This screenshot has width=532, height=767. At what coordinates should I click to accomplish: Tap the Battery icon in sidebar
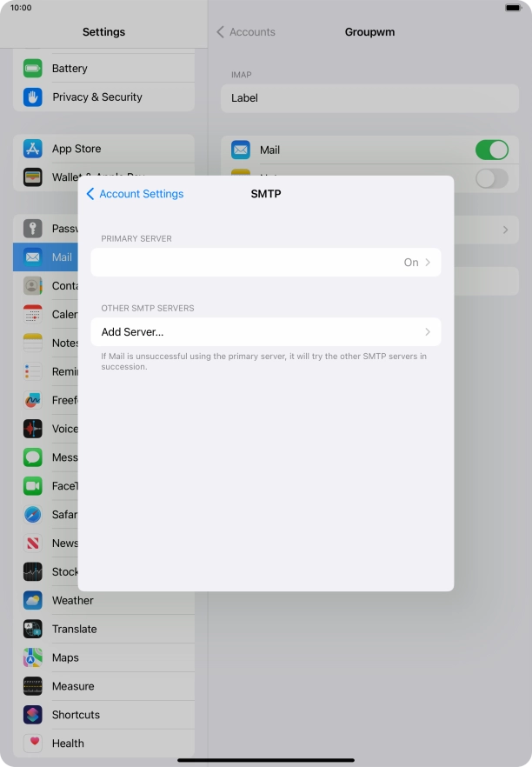click(x=33, y=69)
